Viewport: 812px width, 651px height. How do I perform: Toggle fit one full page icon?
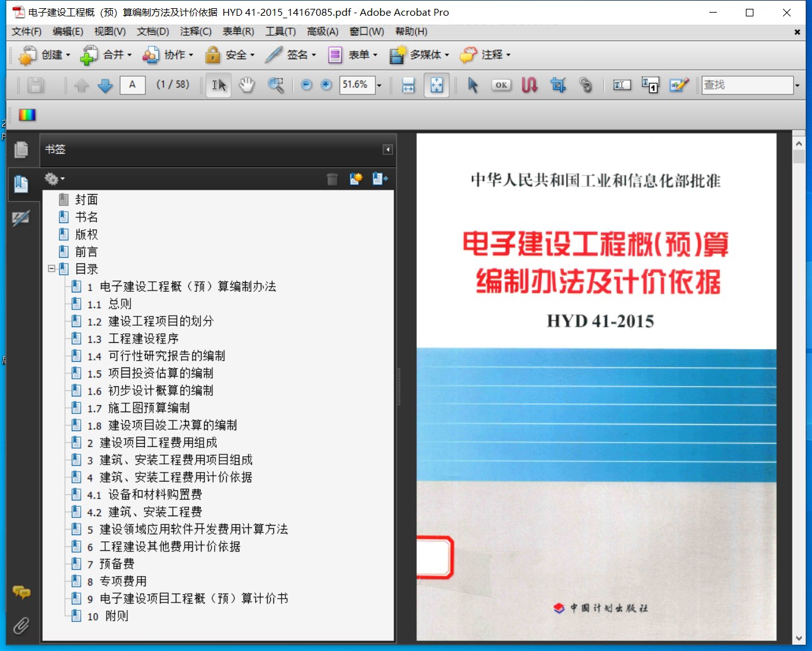(437, 85)
